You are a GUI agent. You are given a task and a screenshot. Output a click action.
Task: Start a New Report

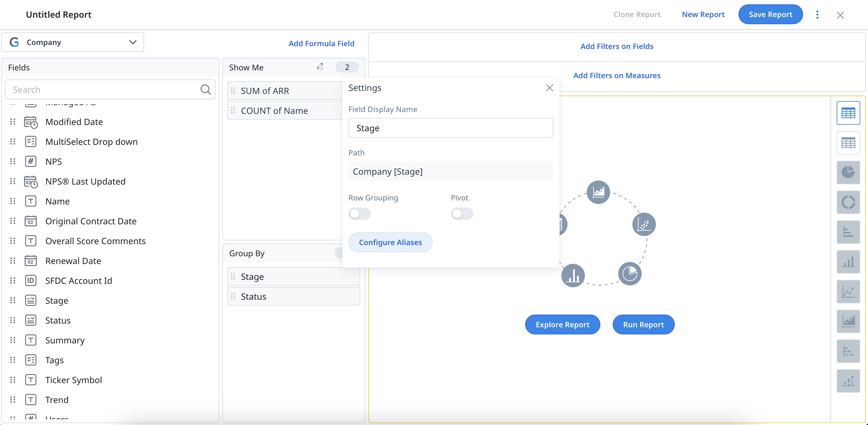(703, 15)
